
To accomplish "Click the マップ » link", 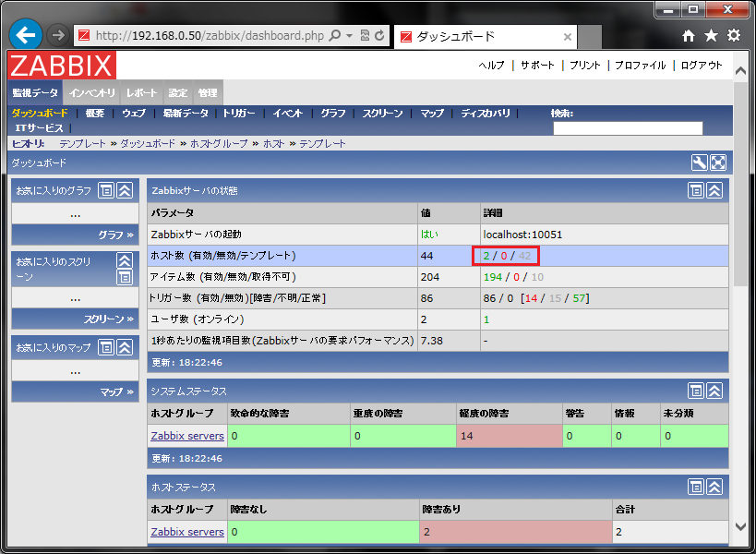I will (x=117, y=392).
